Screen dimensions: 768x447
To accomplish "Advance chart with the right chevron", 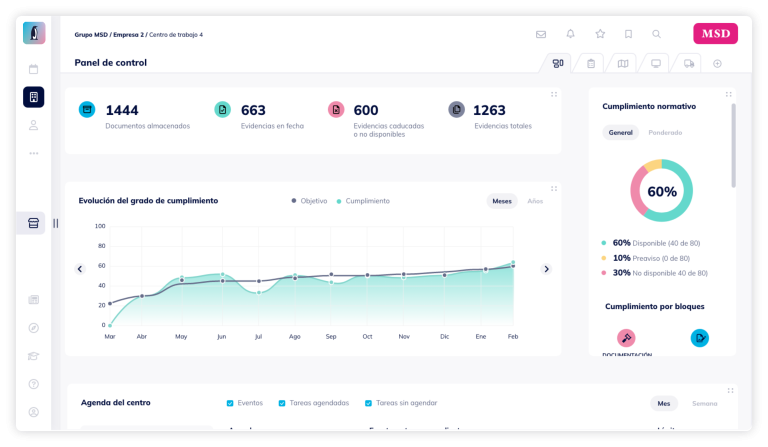I will click(546, 269).
